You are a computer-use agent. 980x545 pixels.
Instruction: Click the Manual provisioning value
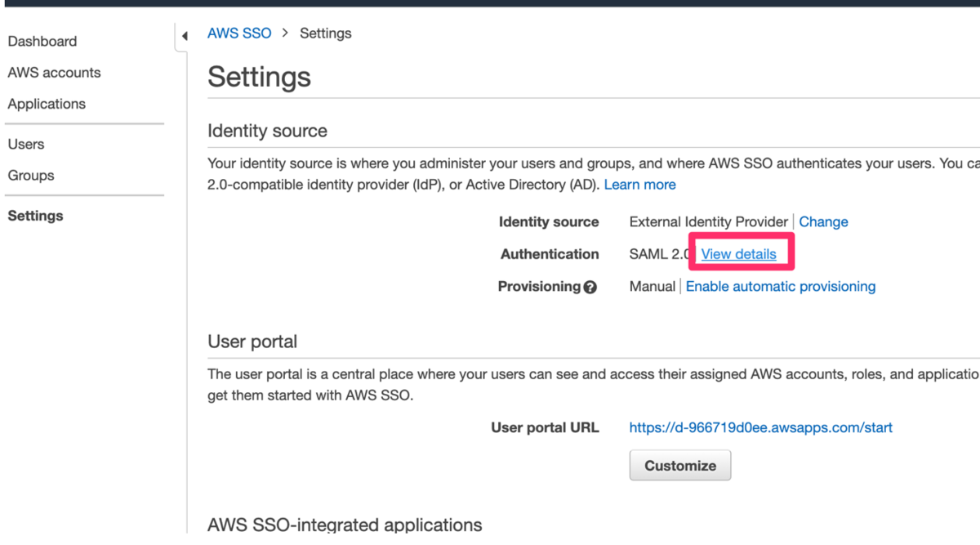653,286
